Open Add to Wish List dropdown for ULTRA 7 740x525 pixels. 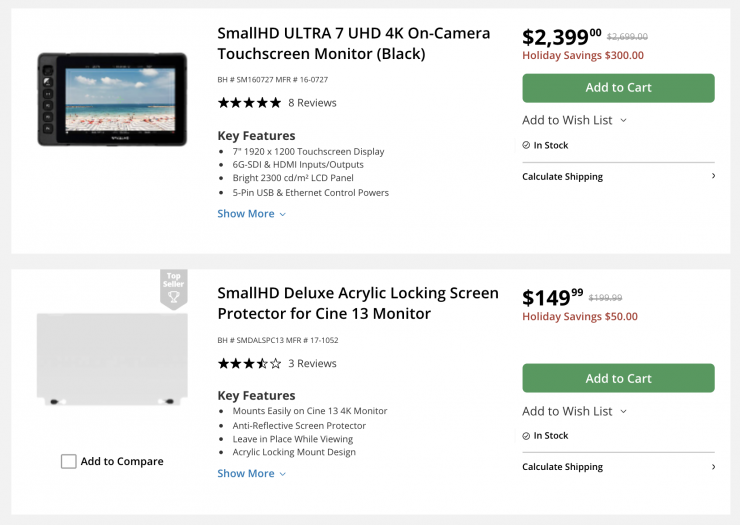(574, 120)
